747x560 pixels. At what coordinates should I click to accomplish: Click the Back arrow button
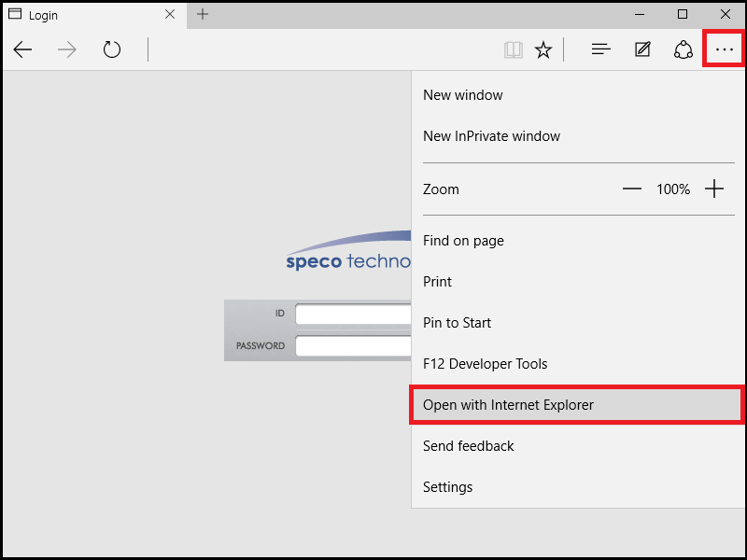(22, 49)
